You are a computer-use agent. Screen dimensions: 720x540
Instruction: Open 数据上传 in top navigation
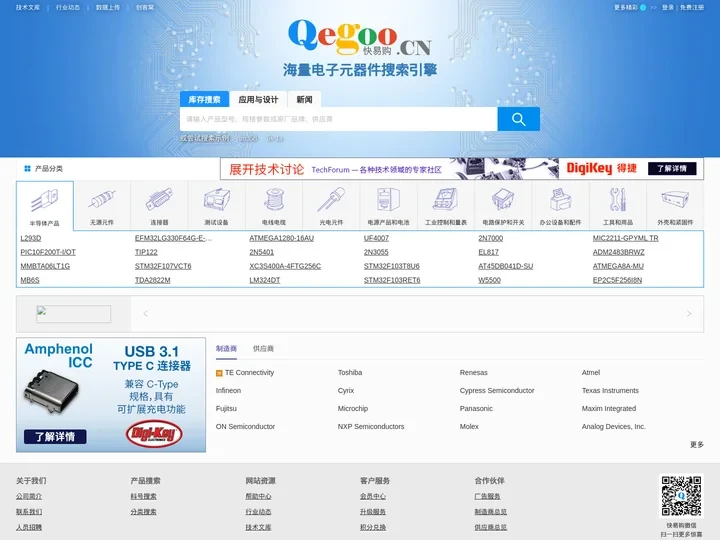tap(107, 7)
